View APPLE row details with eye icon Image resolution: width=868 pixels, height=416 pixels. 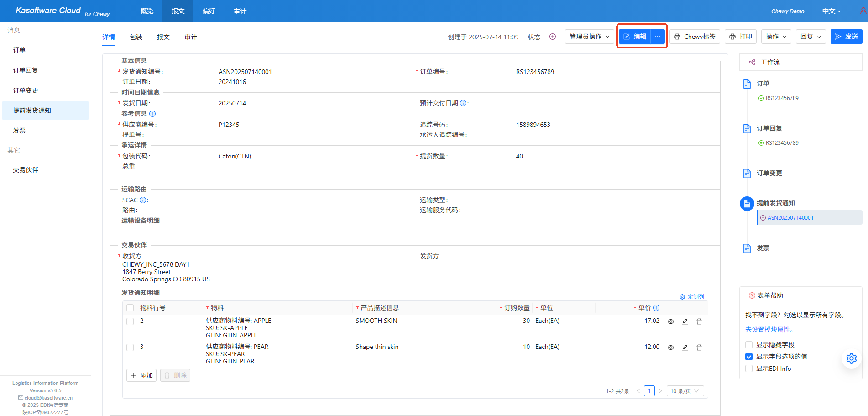[x=670, y=321]
